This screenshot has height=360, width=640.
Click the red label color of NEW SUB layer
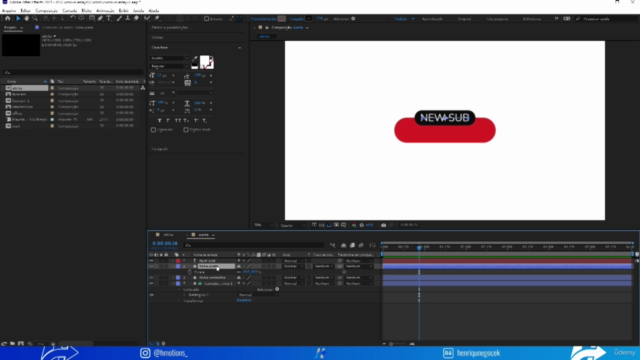pos(178,261)
